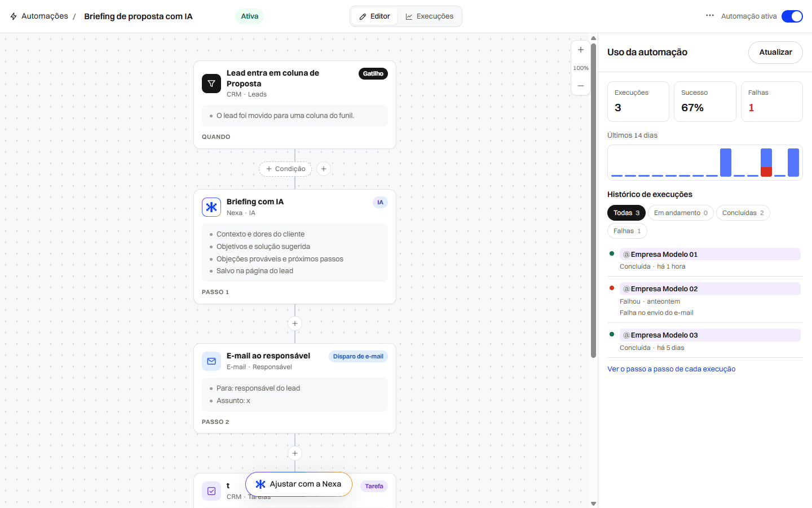Zoom in with the plus icon
Viewport: 812px width, 508px height.
581,50
